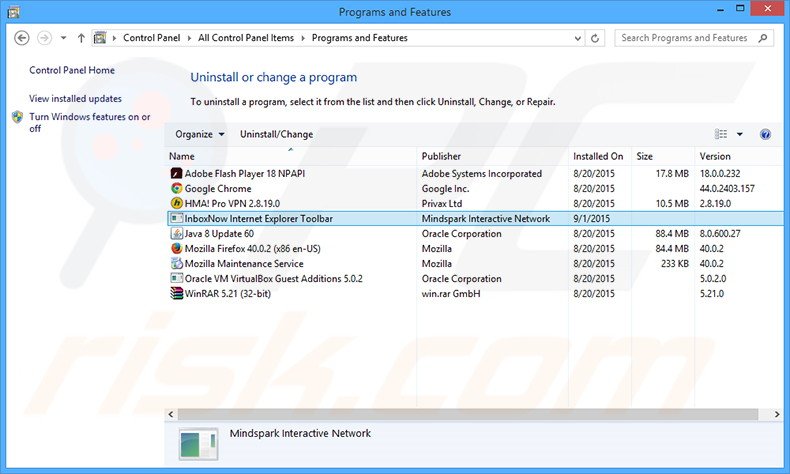Open All Control Panel Items breadcrumb
The height and width of the screenshot is (474, 790).
[246, 38]
